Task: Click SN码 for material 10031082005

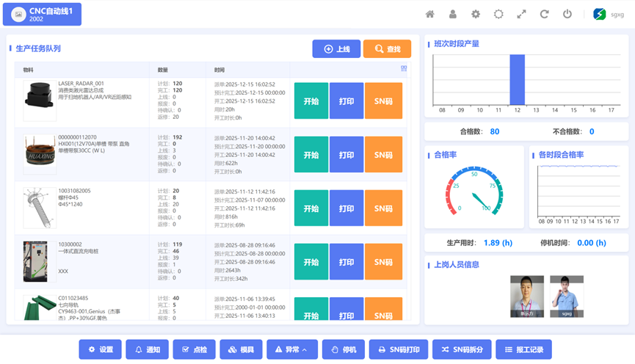Action: pos(383,208)
